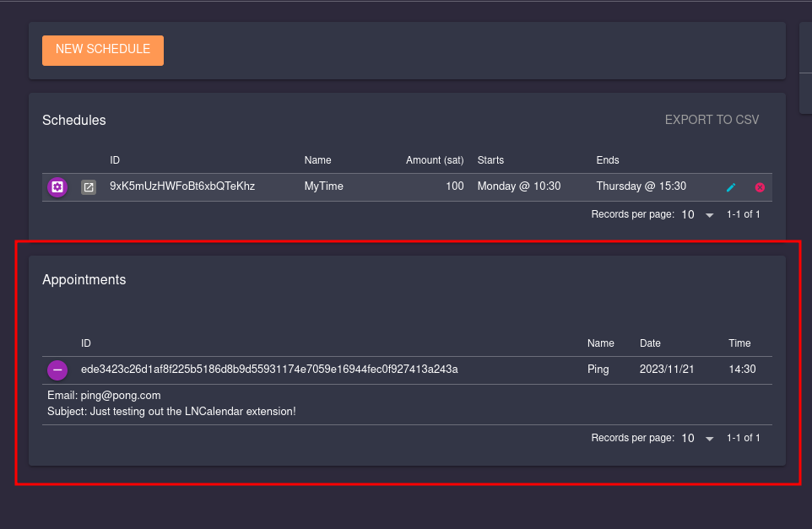
Task: Sort schedules by Name column
Action: (317, 160)
